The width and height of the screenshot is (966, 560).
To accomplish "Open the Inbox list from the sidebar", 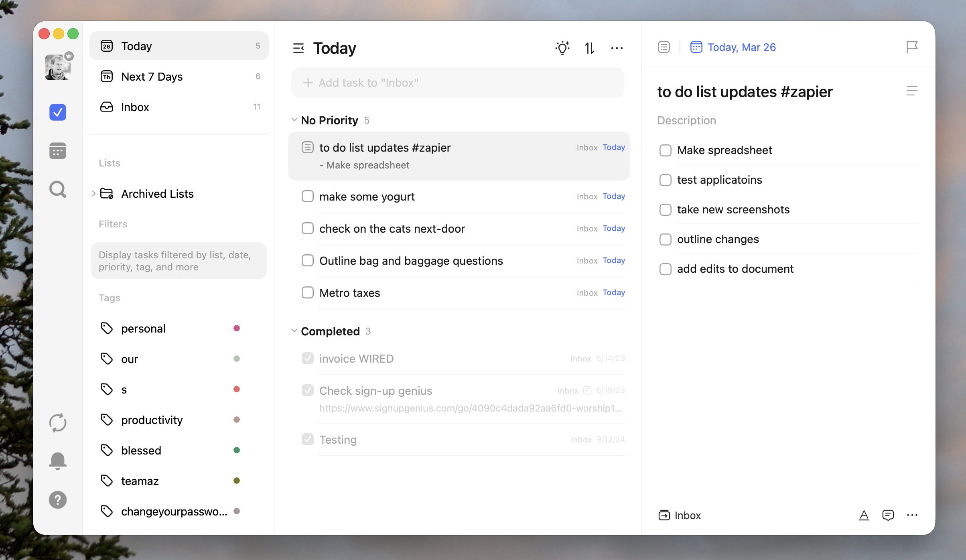I will 135,107.
